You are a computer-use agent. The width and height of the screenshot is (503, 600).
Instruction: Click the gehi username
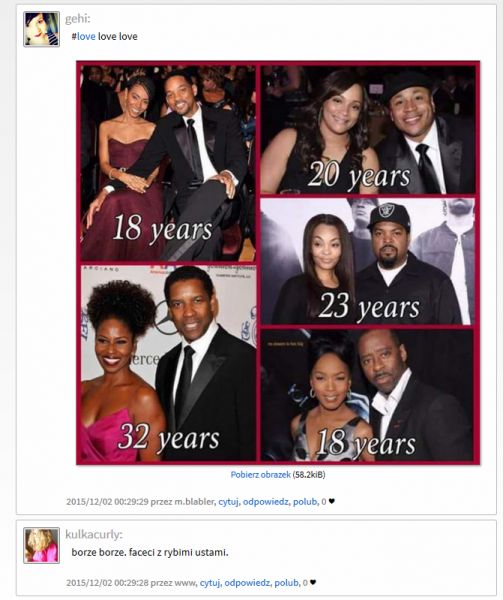click(78, 18)
